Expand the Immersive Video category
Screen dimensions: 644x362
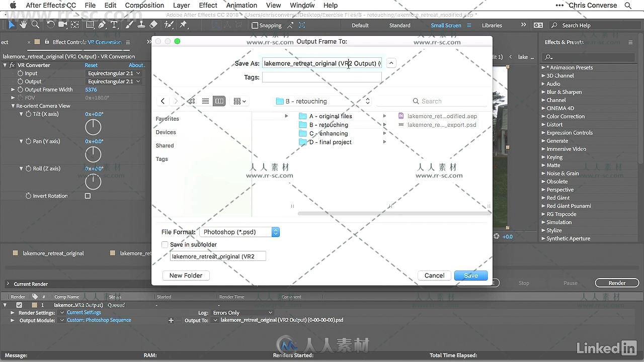[x=543, y=149]
